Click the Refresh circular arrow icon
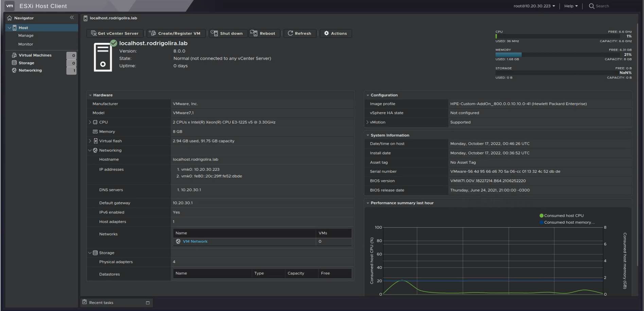 pos(290,33)
